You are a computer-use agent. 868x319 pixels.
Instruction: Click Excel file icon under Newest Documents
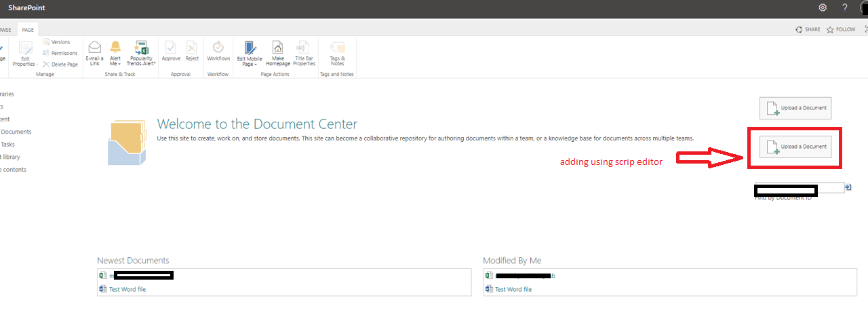coord(102,276)
